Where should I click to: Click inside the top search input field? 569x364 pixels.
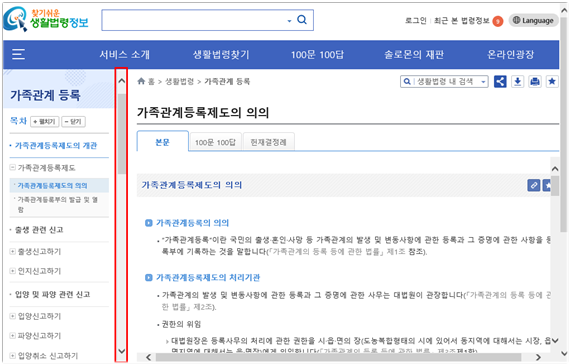(x=194, y=20)
